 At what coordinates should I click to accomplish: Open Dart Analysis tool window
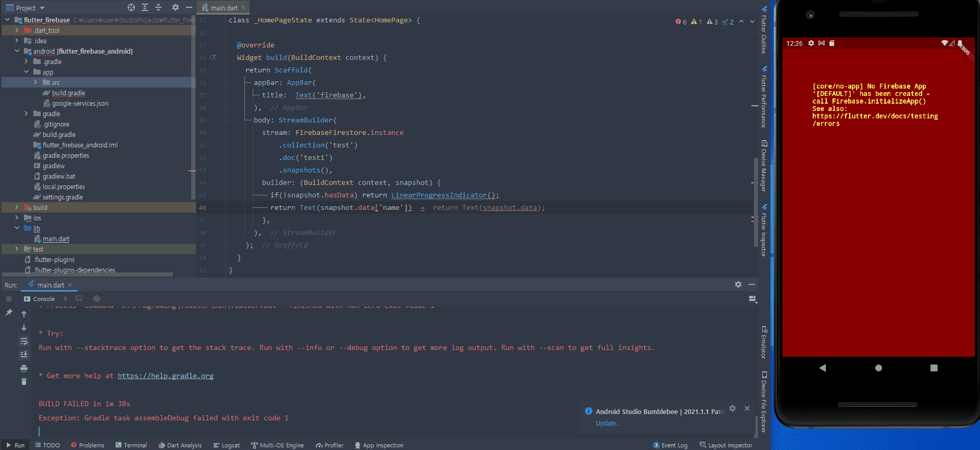click(x=180, y=445)
